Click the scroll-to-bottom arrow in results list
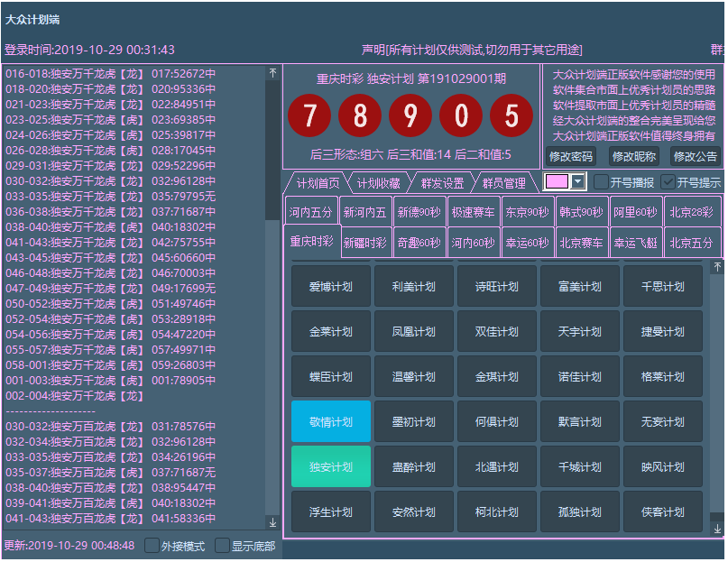The image size is (728, 562). pos(272,522)
